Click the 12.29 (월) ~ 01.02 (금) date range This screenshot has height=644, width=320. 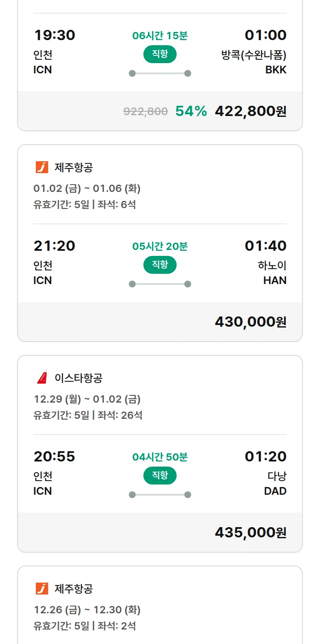coord(87,399)
